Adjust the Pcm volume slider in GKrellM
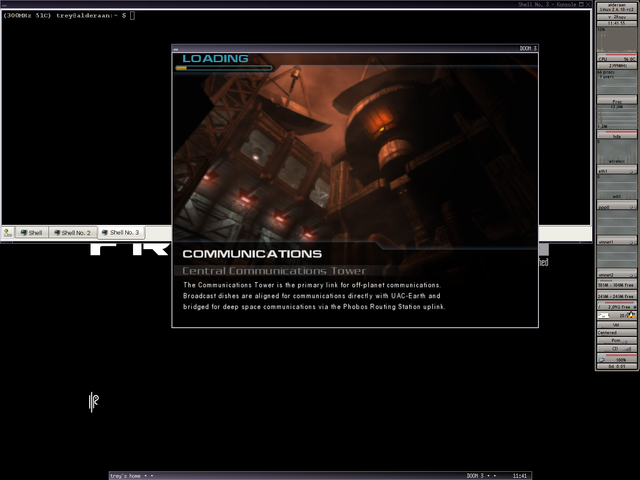The height and width of the screenshot is (480, 640). click(617, 341)
